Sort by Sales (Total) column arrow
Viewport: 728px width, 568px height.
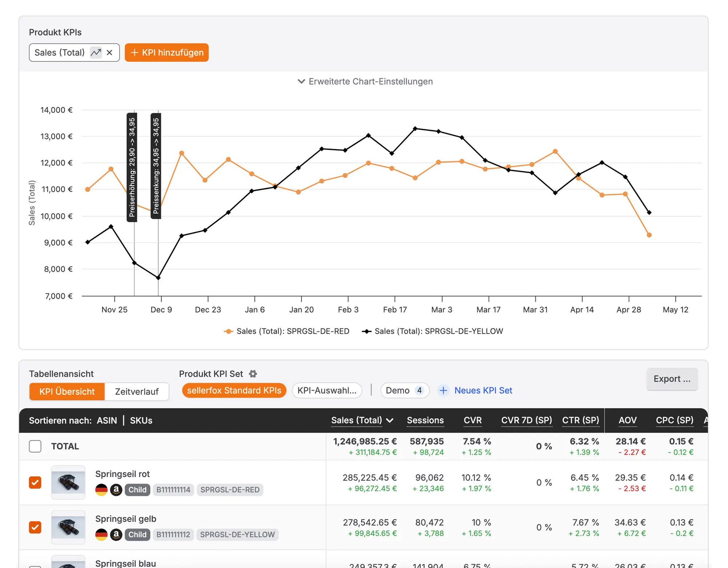[390, 421]
